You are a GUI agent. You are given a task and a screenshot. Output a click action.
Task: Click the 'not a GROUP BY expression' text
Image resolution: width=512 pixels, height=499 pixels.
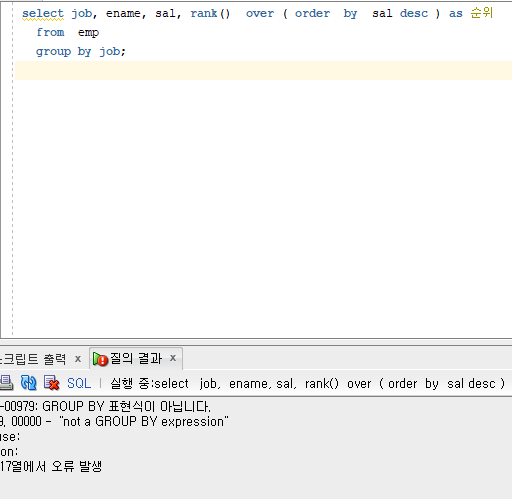(x=144, y=422)
